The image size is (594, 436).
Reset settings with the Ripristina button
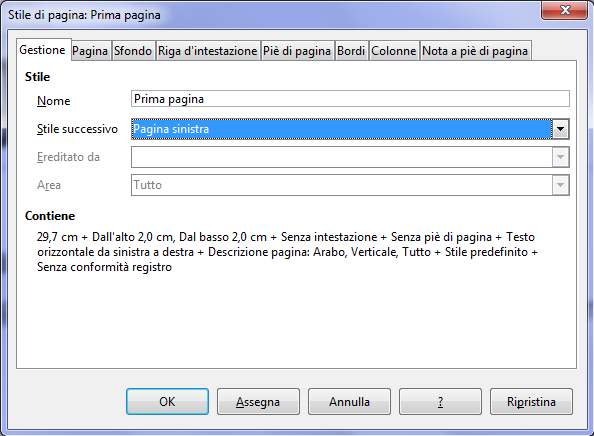click(x=531, y=402)
